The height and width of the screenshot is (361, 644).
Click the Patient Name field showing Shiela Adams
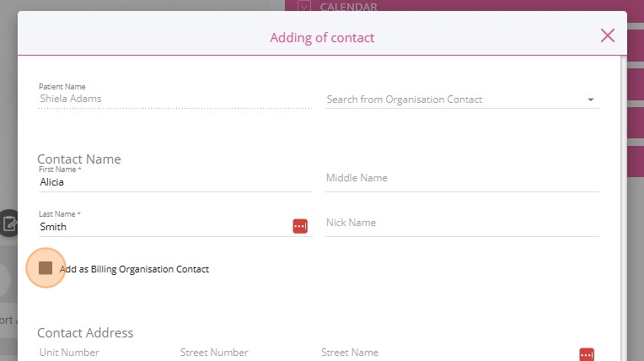coord(174,98)
